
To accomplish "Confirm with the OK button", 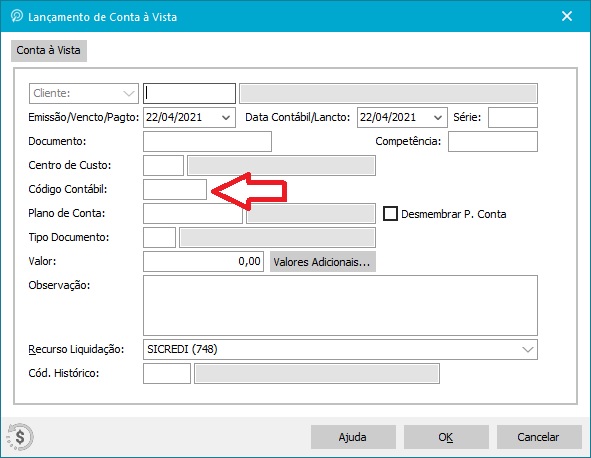I will [x=446, y=437].
